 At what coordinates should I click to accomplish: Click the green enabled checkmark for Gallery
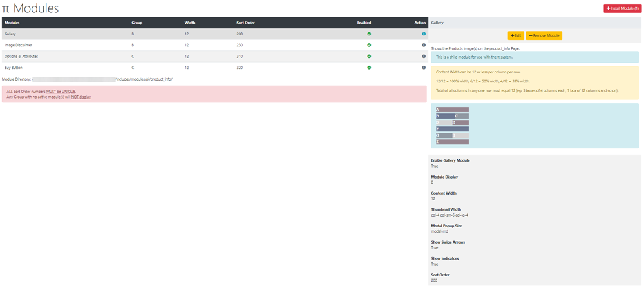369,34
